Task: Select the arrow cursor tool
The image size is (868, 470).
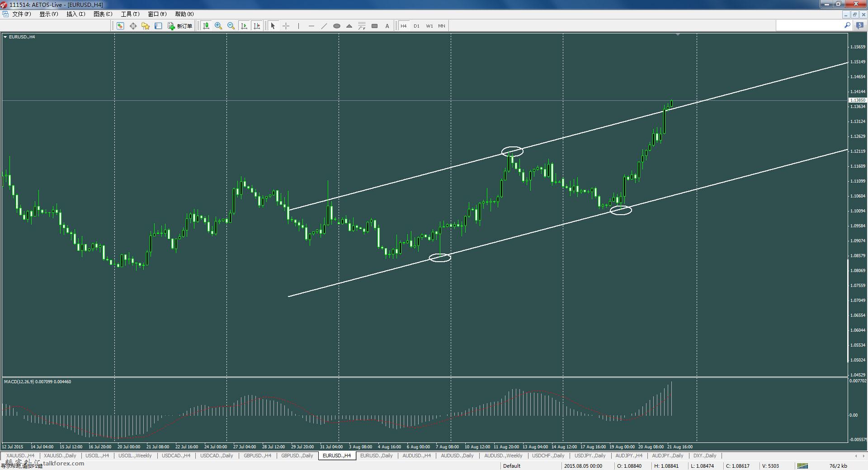Action: pos(273,26)
